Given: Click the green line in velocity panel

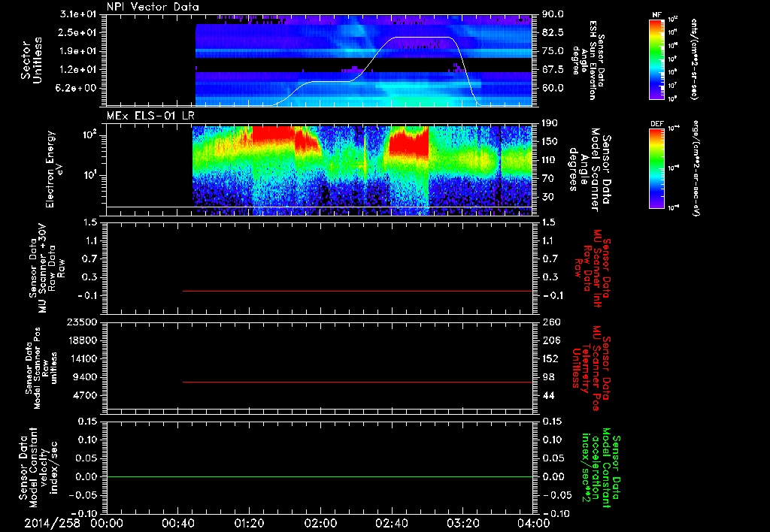Looking at the screenshot, I should pos(319,476).
